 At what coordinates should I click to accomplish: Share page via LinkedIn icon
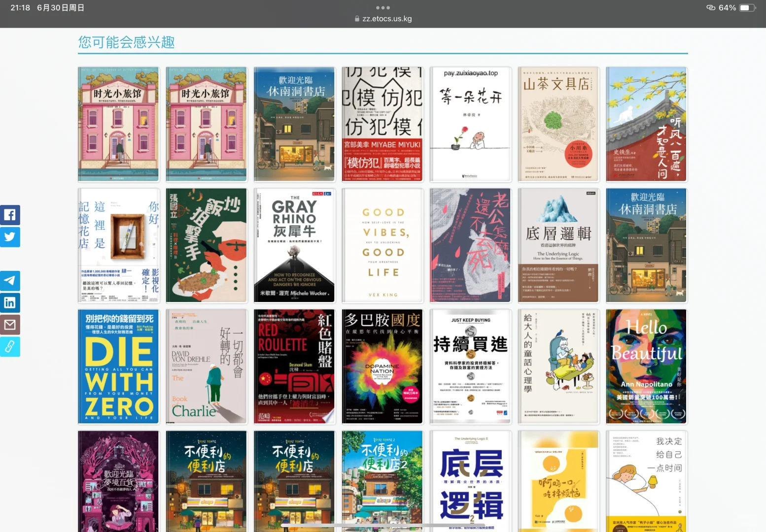tap(10, 302)
